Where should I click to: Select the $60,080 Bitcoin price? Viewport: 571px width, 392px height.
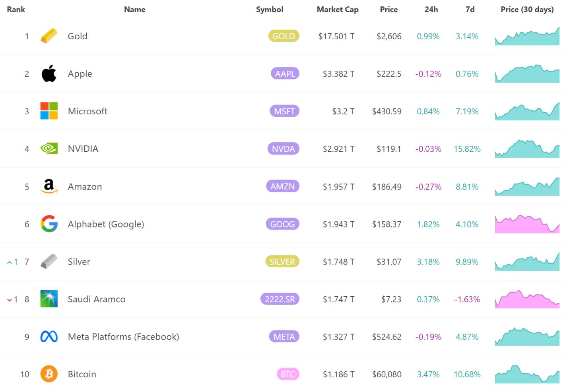pyautogui.click(x=387, y=375)
